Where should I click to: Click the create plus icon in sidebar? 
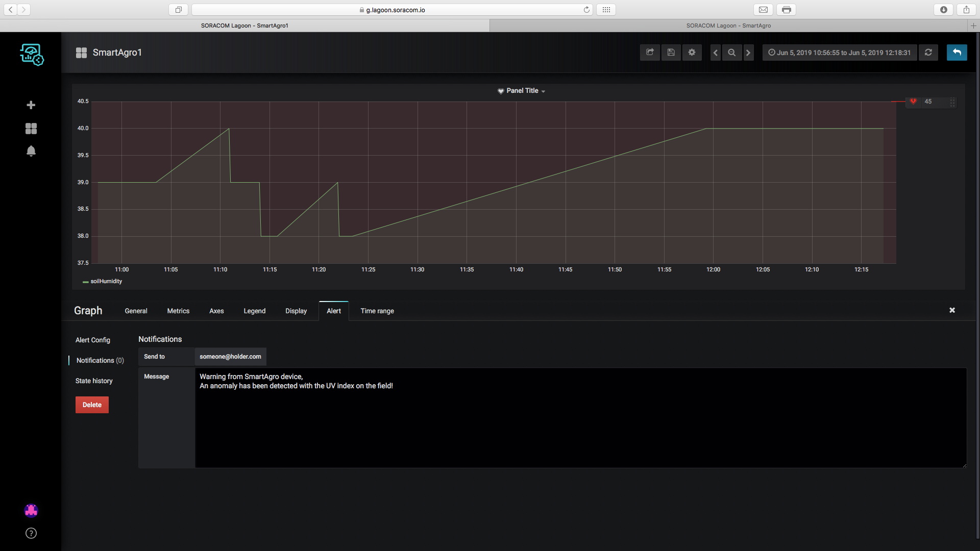click(31, 105)
